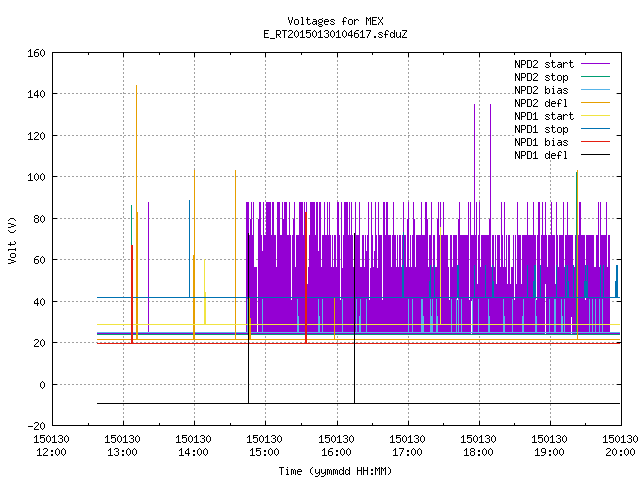The image size is (640, 480).
Task: Select the 'NPD2 start' legend label
Action: 544,64
